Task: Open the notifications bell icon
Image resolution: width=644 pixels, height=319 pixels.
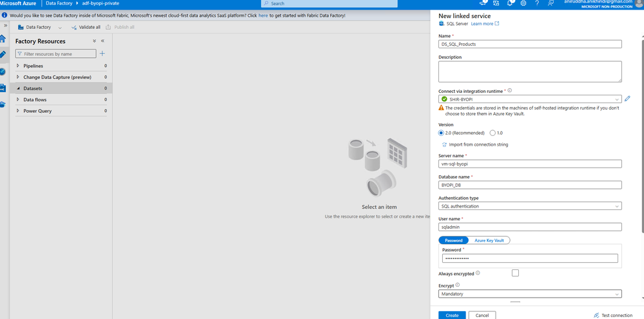Action: coord(510,3)
